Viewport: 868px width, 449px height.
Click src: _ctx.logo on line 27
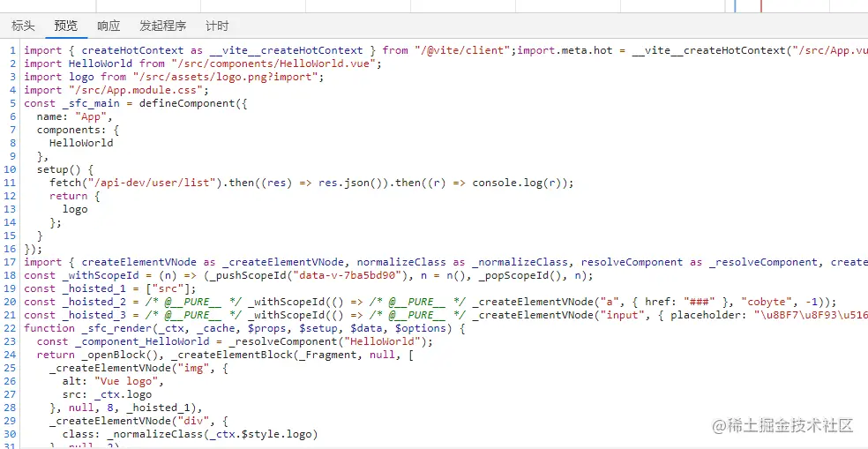point(107,394)
